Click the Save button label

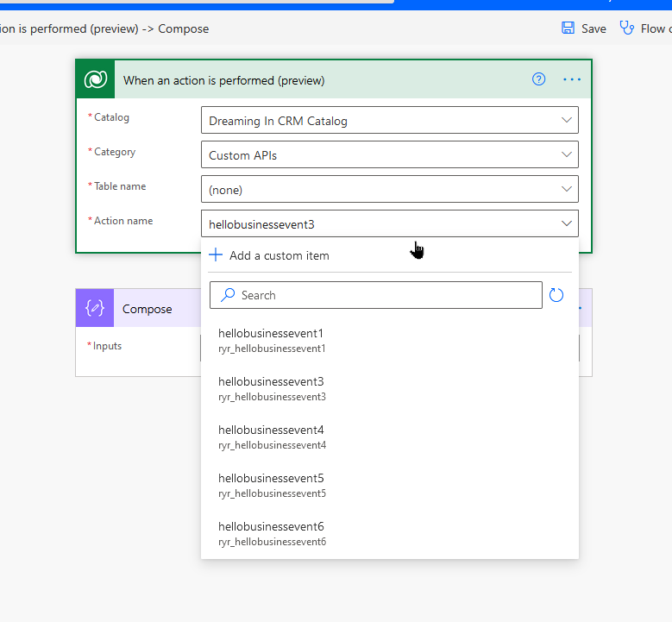593,28
